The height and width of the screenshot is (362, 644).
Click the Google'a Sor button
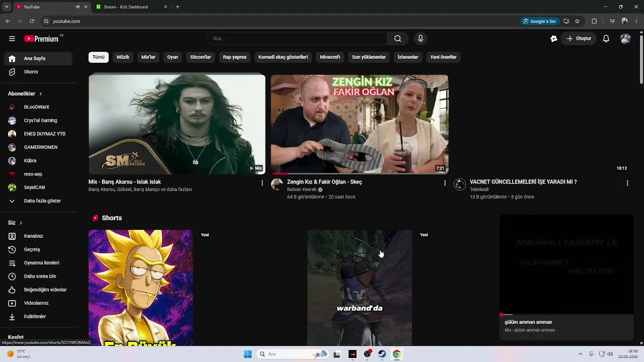pos(540,21)
